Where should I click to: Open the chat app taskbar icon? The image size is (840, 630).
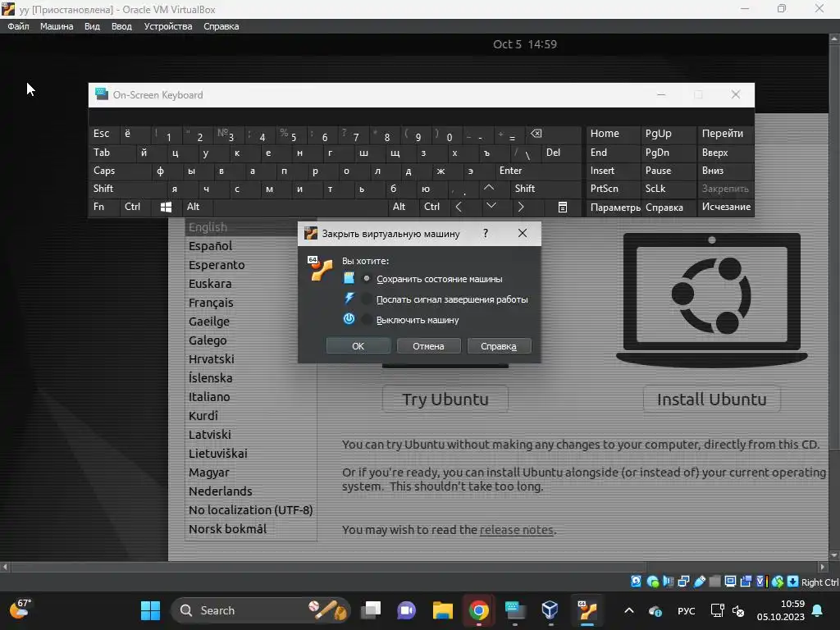click(407, 610)
